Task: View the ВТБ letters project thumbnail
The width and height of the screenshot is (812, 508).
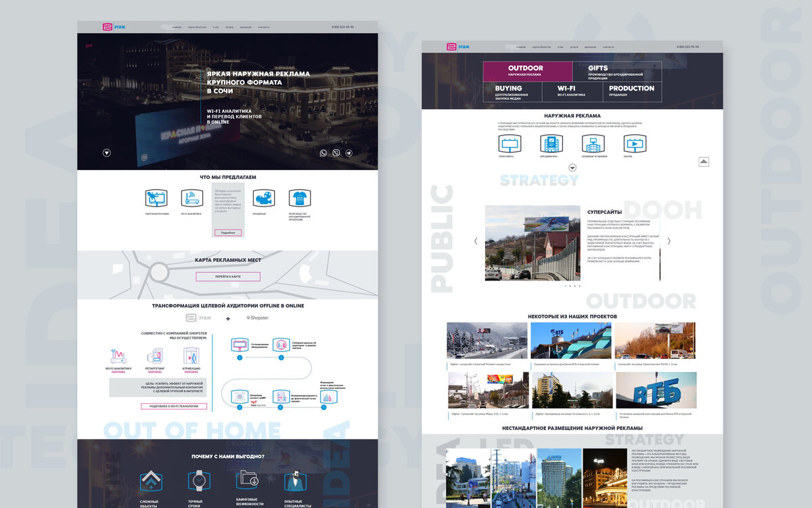Action: (x=656, y=390)
